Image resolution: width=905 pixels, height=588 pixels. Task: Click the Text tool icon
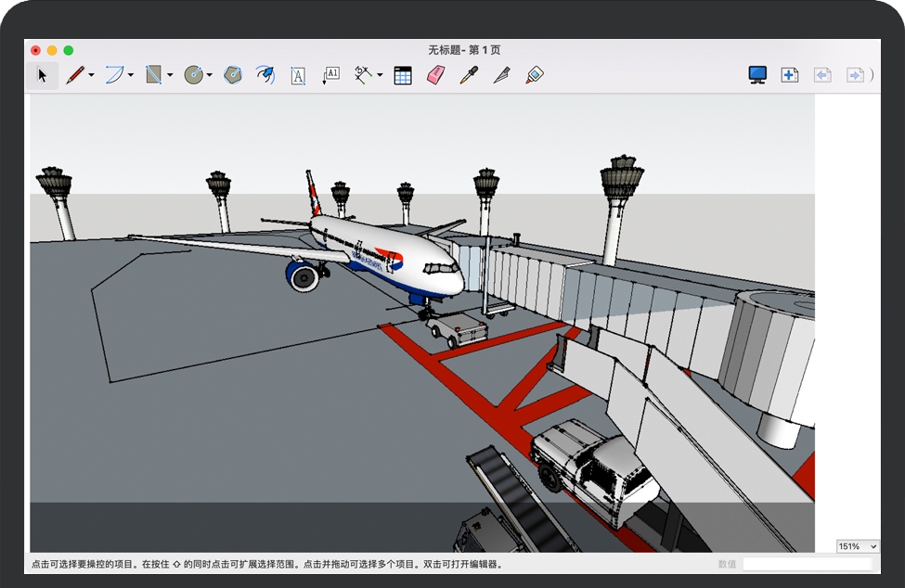pos(298,75)
